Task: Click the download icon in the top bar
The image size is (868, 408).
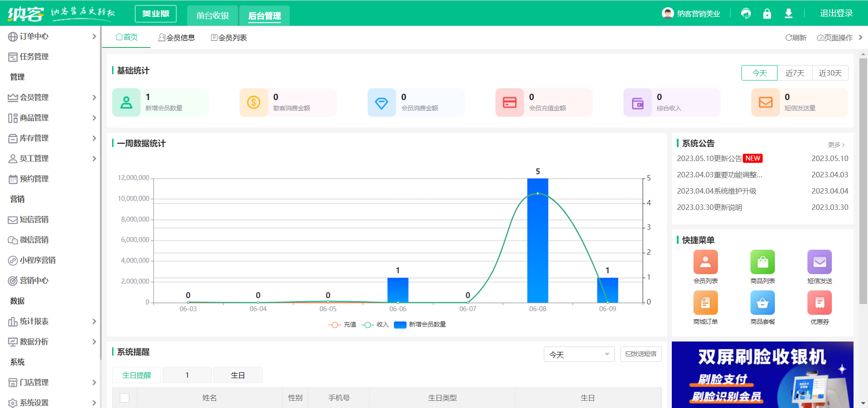Action: point(788,14)
